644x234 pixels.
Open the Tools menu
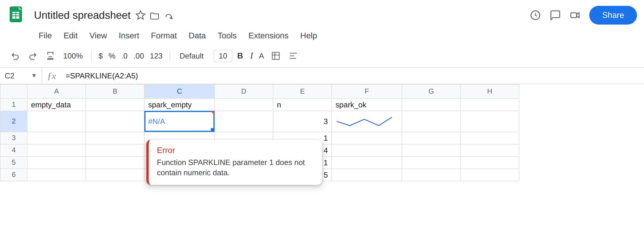(227, 36)
